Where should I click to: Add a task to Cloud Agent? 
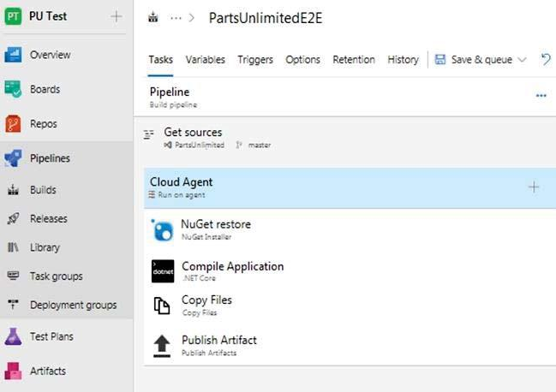(534, 187)
